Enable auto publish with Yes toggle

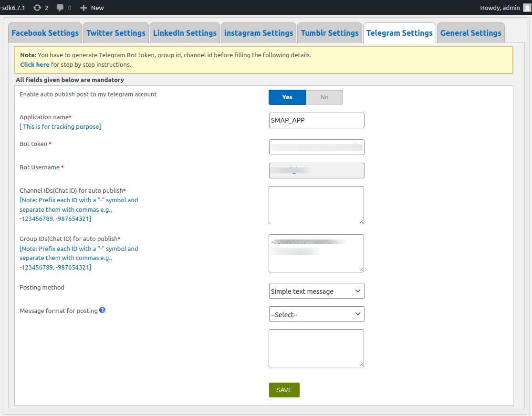287,97
